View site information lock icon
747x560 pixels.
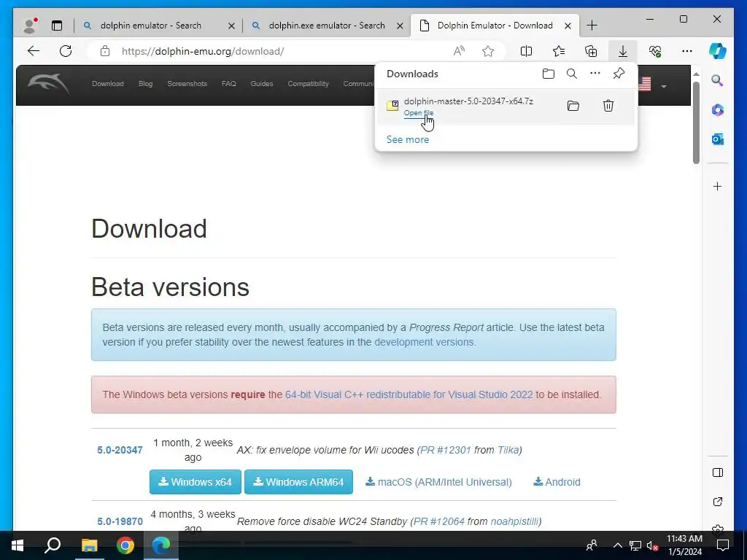point(105,51)
